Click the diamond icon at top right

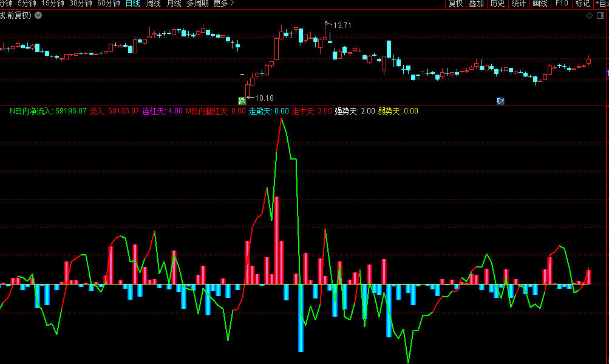[x=589, y=15]
